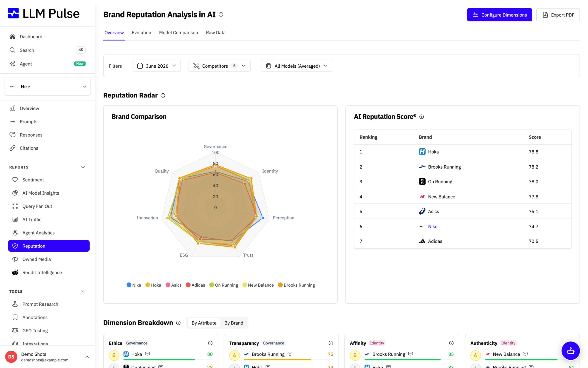Toggle On Running series in legend

224,285
